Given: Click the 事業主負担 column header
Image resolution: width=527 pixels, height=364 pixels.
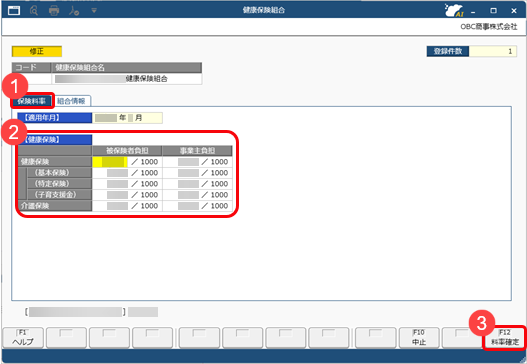Looking at the screenshot, I should tap(197, 151).
